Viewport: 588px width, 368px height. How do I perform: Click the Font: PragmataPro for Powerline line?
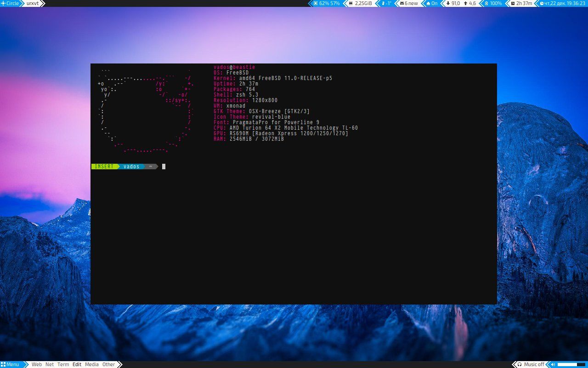point(266,122)
